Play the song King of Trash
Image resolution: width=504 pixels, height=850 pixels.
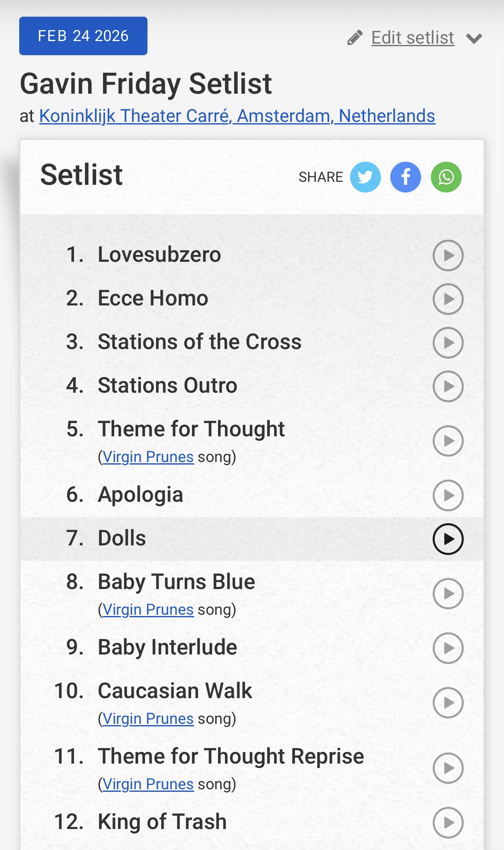448,822
